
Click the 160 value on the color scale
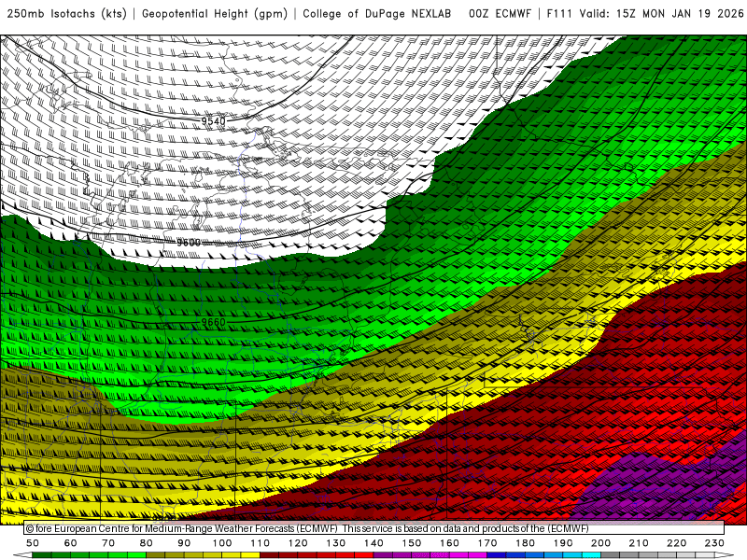tap(449, 543)
